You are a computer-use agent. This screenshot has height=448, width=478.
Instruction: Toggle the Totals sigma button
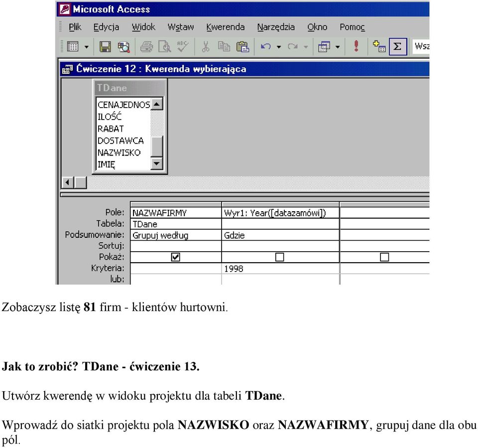[397, 47]
